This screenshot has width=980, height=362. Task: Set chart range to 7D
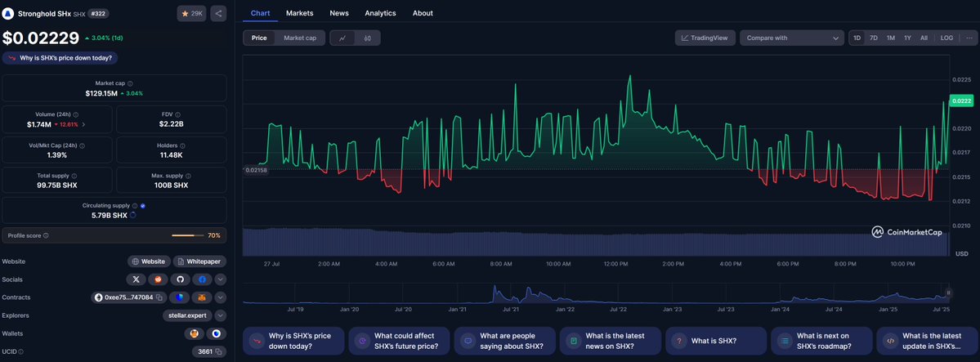[x=874, y=38]
